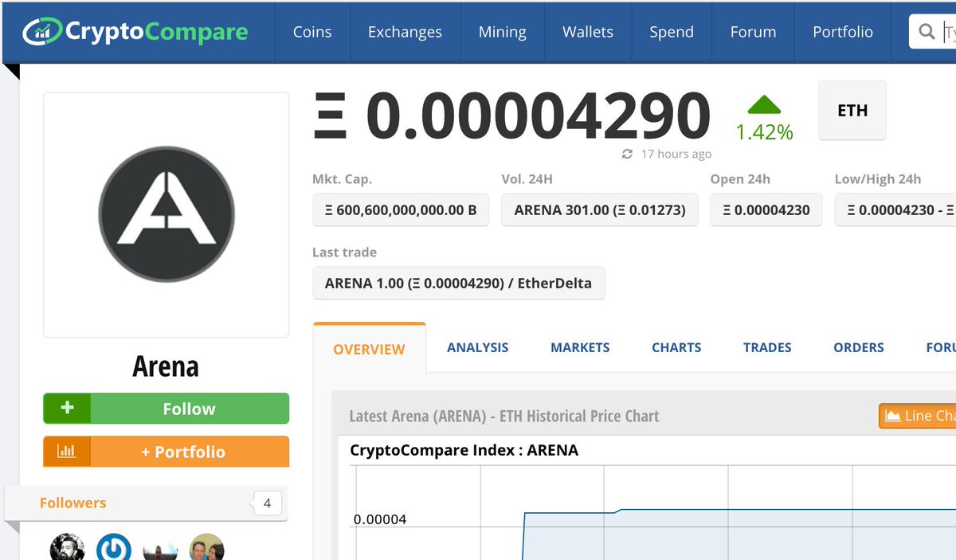The height and width of the screenshot is (560, 956).
Task: Click the 1.42% change percentage
Action: 764,132
